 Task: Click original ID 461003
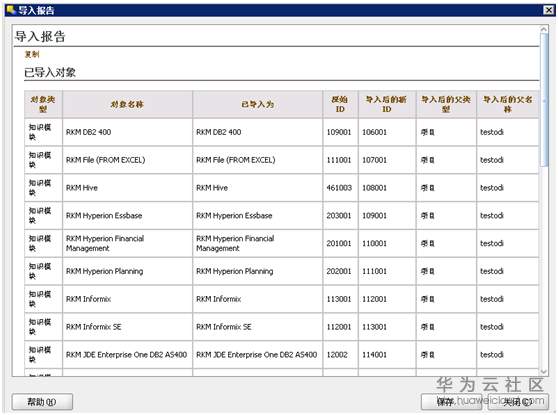point(339,188)
